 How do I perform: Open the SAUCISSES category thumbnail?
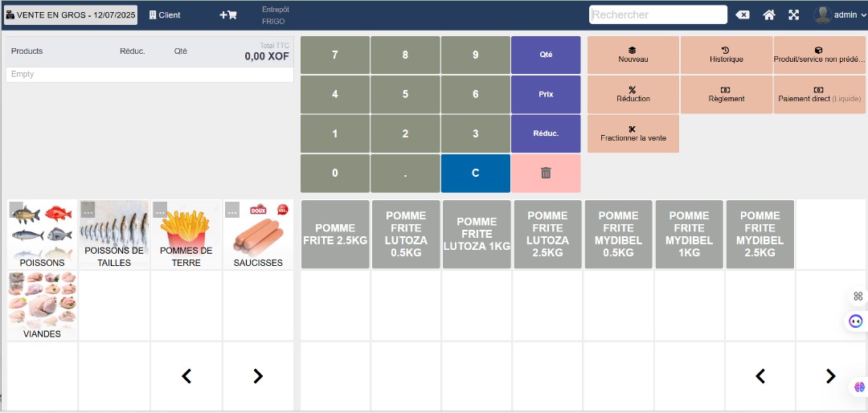(258, 235)
